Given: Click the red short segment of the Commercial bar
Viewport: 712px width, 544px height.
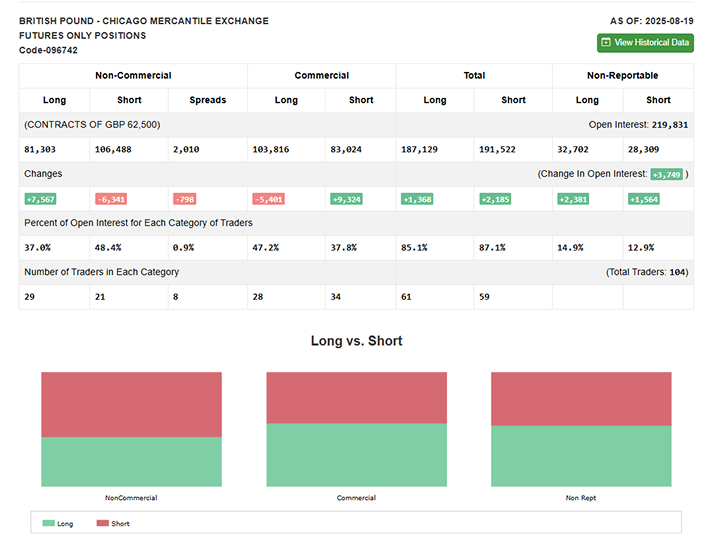Looking at the screenshot, I should point(356,397).
